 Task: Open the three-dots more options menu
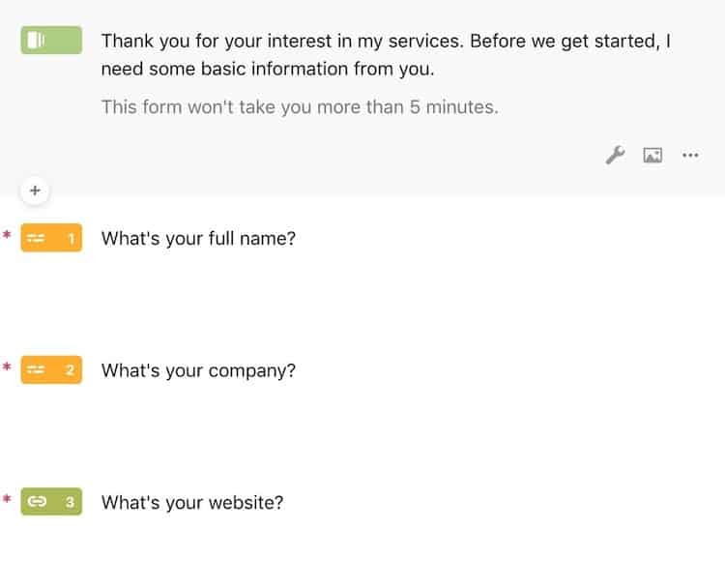tap(690, 155)
